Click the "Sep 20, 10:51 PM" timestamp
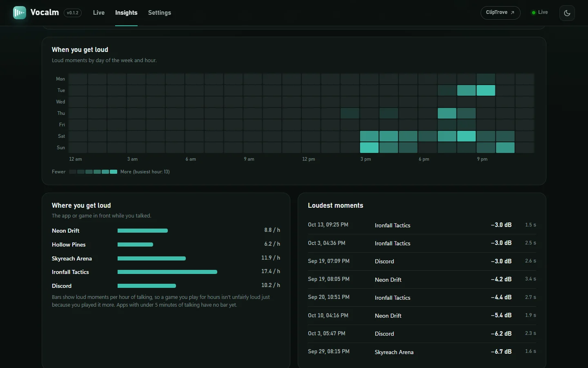Image resolution: width=588 pixels, height=368 pixels. 329,297
